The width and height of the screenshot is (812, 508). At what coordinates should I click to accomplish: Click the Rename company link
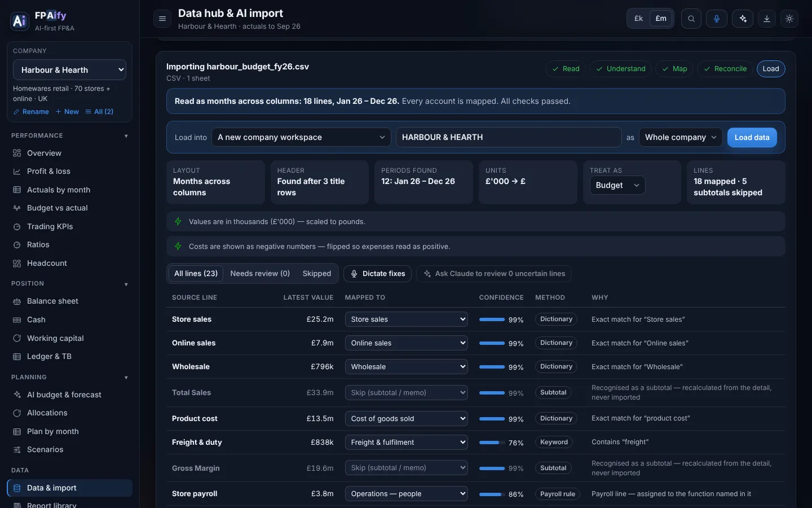(x=31, y=112)
